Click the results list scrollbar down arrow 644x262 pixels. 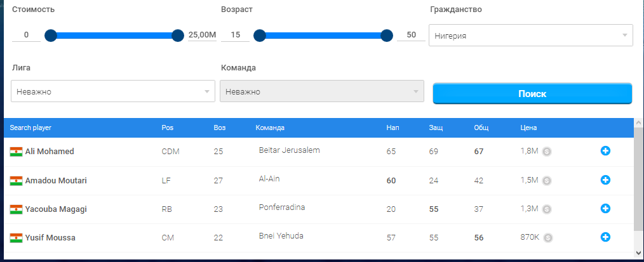click(x=639, y=252)
